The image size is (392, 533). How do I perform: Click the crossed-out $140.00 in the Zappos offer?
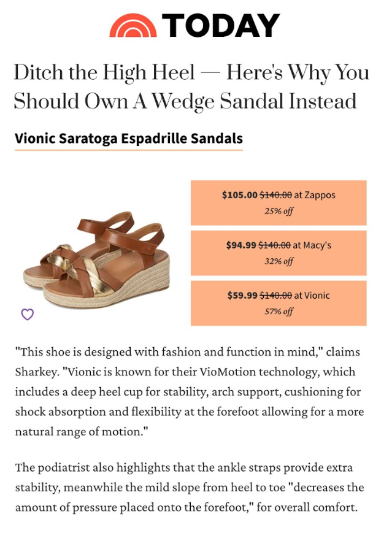point(275,195)
